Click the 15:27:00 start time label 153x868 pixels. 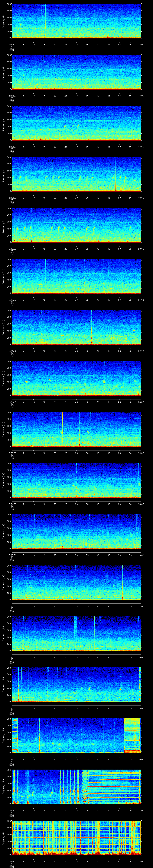coord(12,657)
